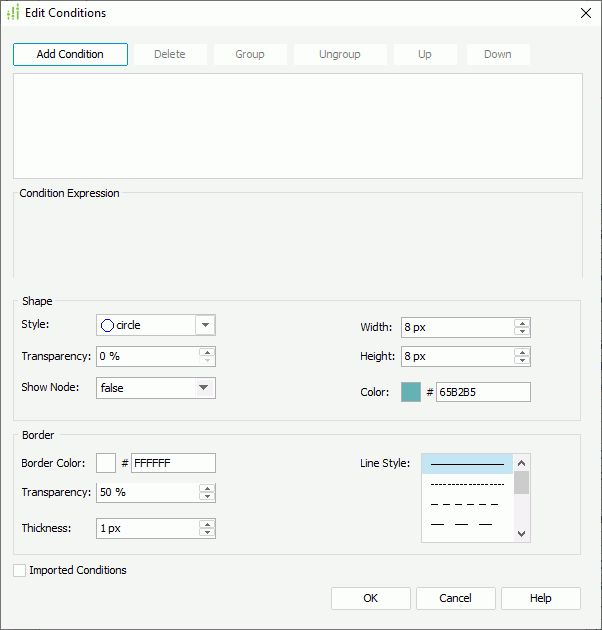Decrease Border Transparency with down arrow

point(207,497)
